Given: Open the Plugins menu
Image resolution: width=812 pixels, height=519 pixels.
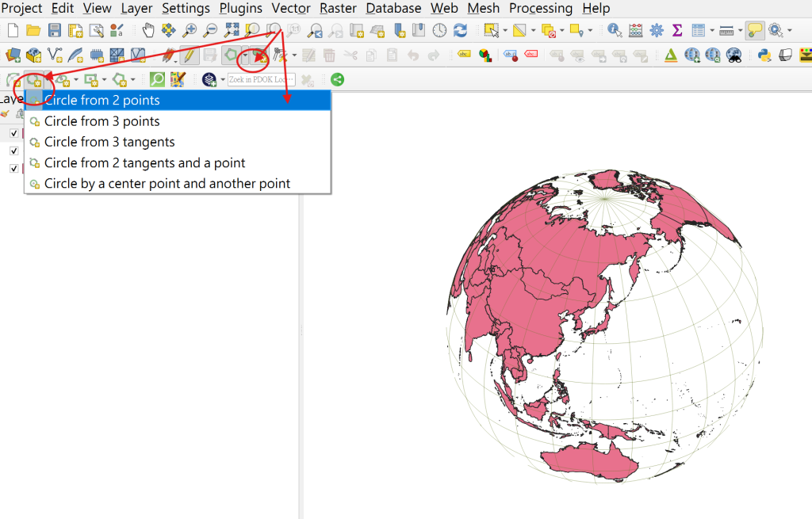Looking at the screenshot, I should (x=241, y=8).
